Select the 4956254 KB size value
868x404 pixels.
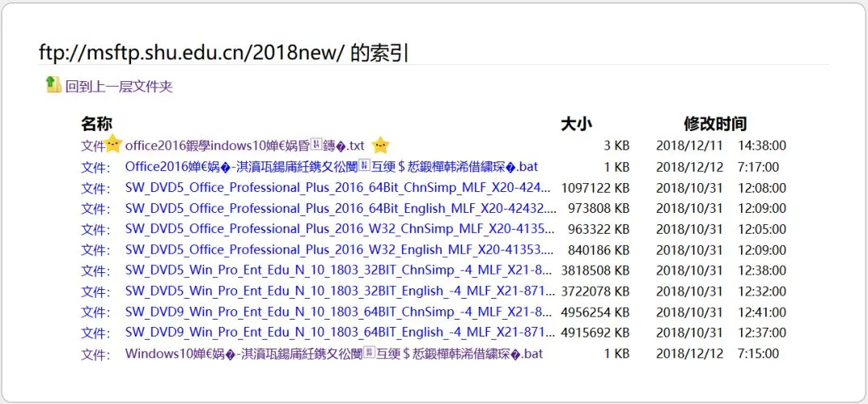click(x=595, y=312)
